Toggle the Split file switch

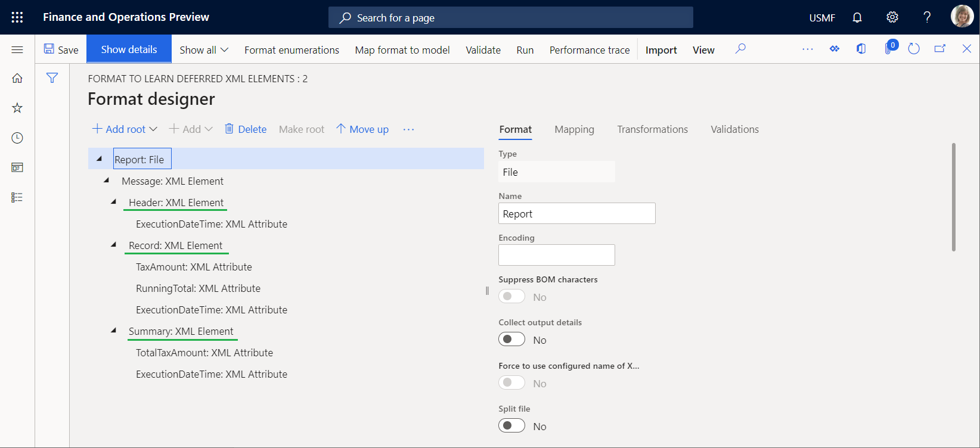tap(511, 426)
